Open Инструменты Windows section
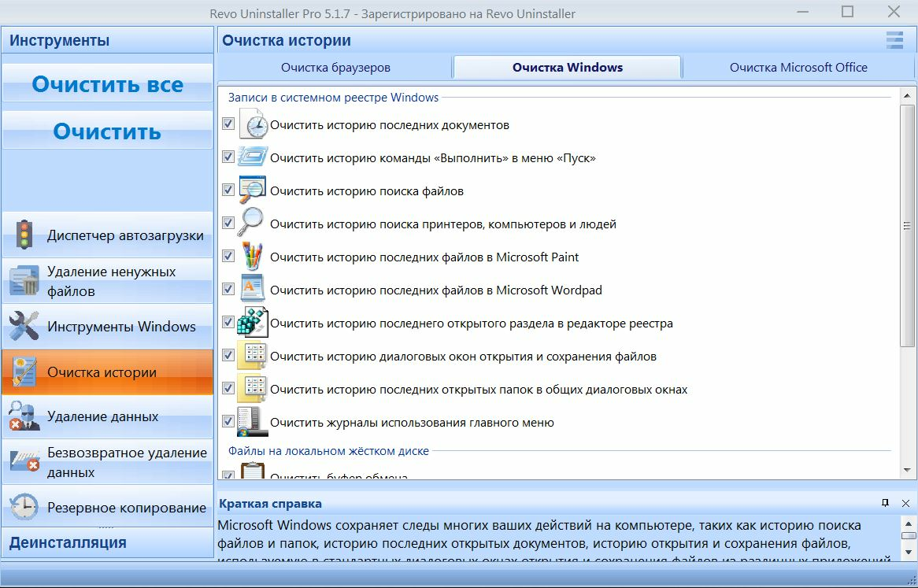The image size is (918, 588). pos(108,326)
